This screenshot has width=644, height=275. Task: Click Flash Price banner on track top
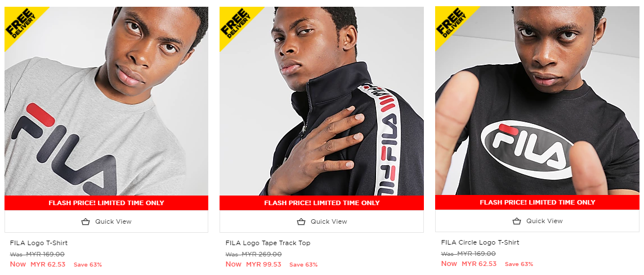tap(321, 203)
